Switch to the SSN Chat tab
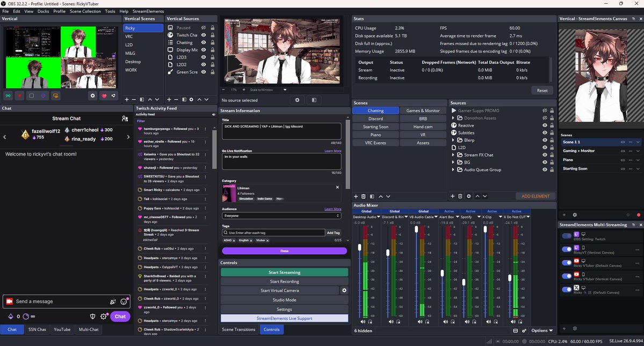644x346 pixels. tap(38, 329)
